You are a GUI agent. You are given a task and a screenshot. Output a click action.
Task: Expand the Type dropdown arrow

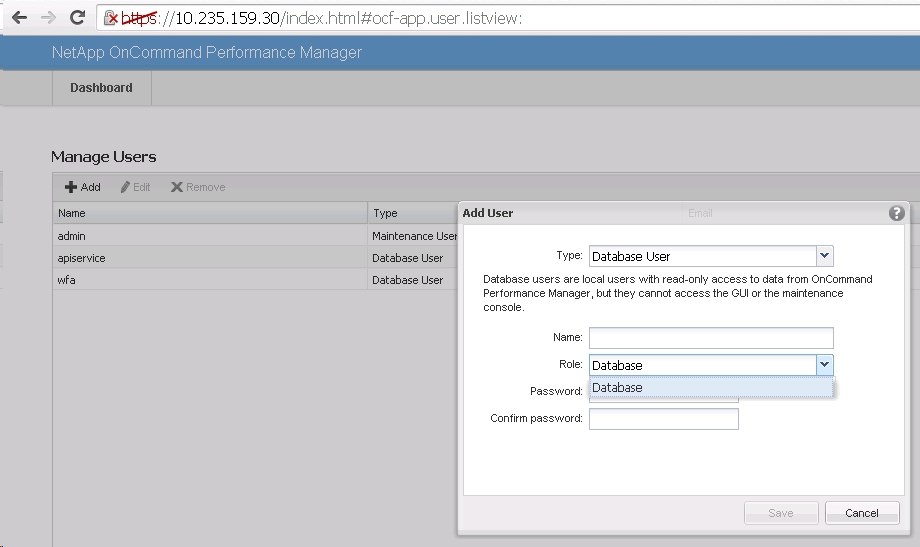coord(824,256)
